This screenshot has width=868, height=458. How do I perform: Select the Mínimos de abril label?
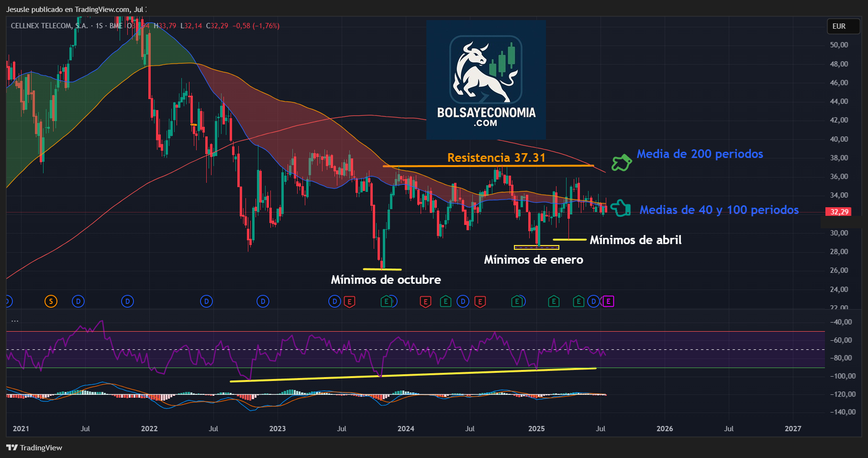635,240
